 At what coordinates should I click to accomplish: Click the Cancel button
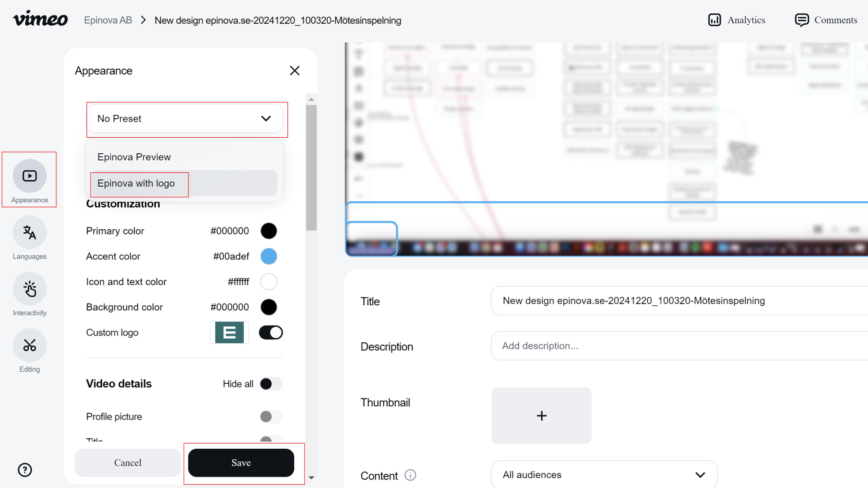127,463
